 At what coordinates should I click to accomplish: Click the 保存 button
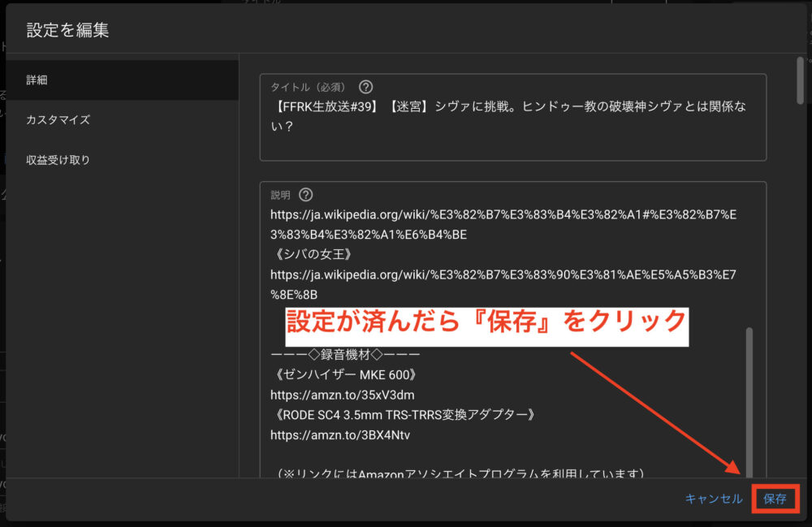coord(775,499)
